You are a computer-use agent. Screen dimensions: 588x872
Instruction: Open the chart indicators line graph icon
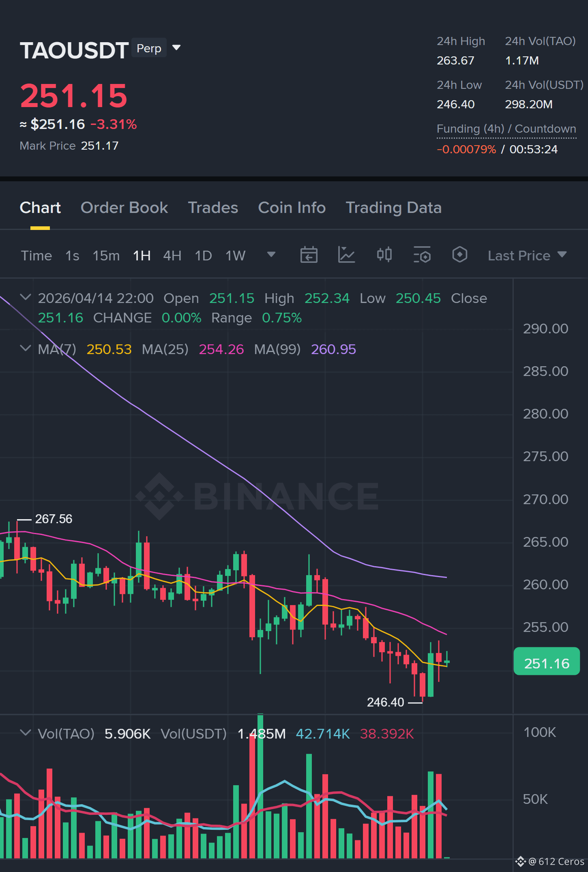click(346, 255)
